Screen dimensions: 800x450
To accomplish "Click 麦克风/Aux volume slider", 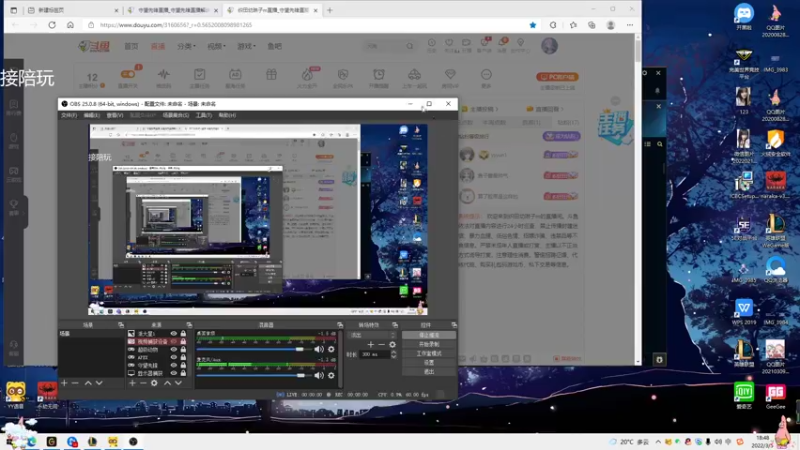I will (254, 376).
